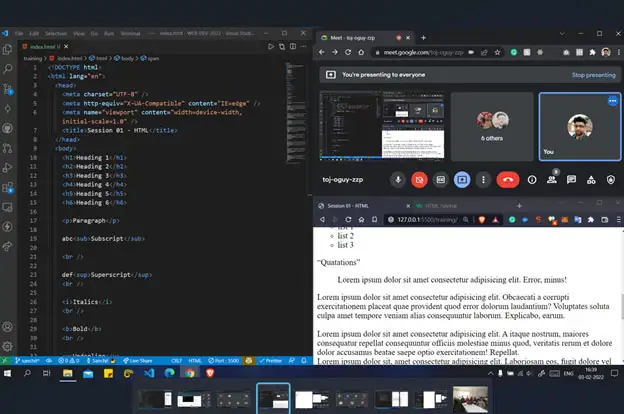624x414 pixels.
Task: Click the meet.google.com address bar
Action: pos(423,52)
